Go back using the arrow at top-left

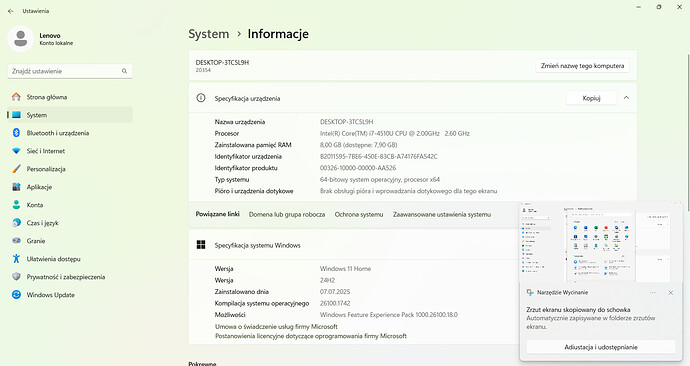click(11, 11)
